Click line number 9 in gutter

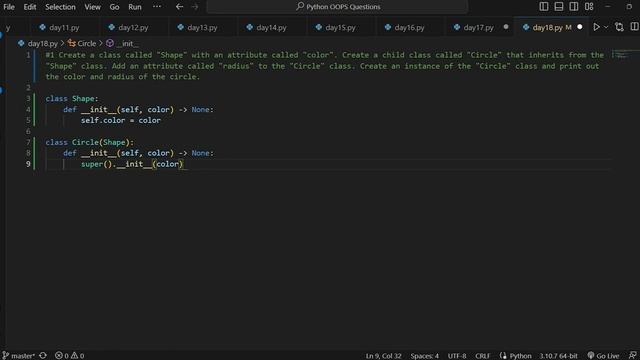pos(28,164)
